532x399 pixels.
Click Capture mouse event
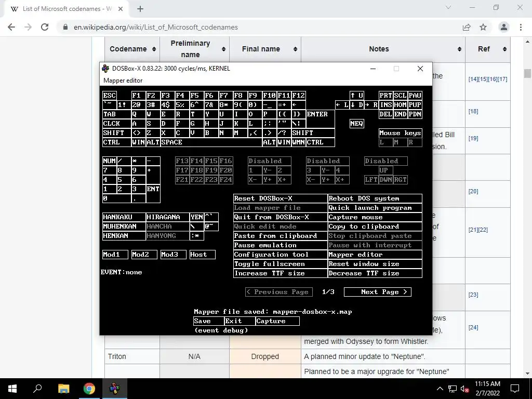click(x=375, y=217)
